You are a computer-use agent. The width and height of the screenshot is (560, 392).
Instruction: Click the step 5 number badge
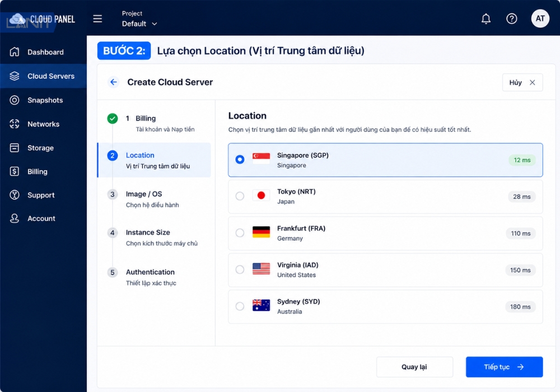[x=113, y=272]
